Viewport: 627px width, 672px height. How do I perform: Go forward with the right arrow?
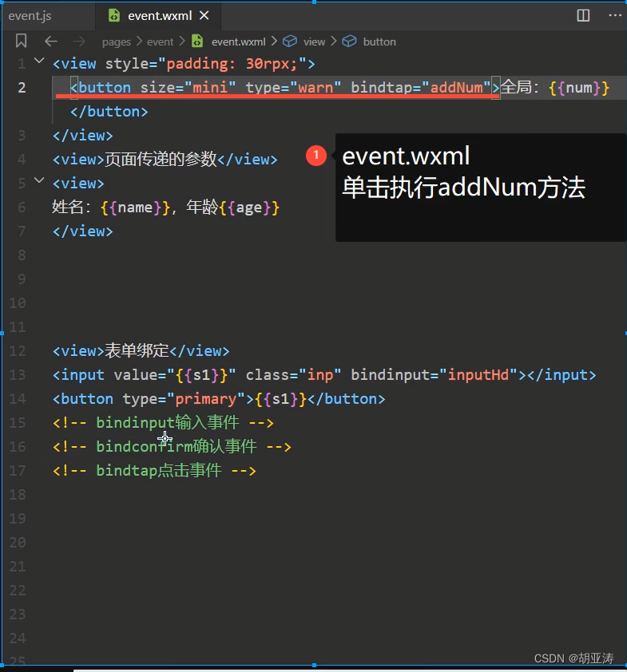(79, 42)
